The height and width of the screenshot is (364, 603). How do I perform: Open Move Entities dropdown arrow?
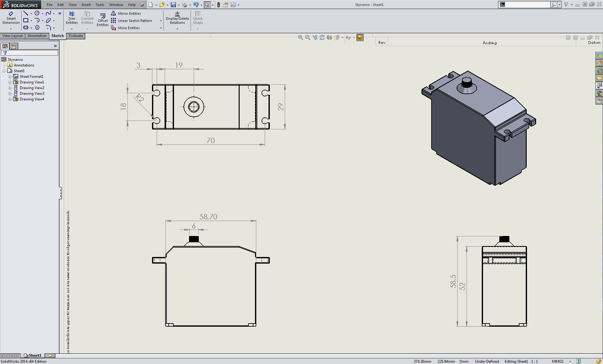coord(161,28)
